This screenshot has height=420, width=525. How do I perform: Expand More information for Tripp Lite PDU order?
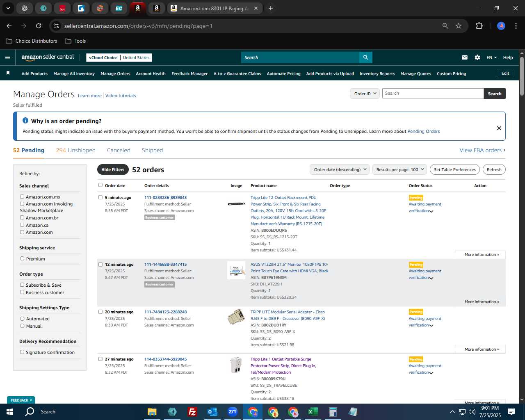pos(482,254)
